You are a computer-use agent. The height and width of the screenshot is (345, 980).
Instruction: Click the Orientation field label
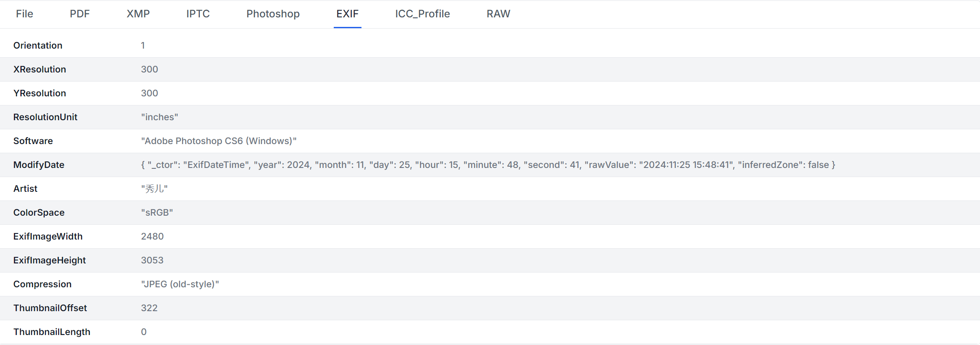[x=38, y=46]
